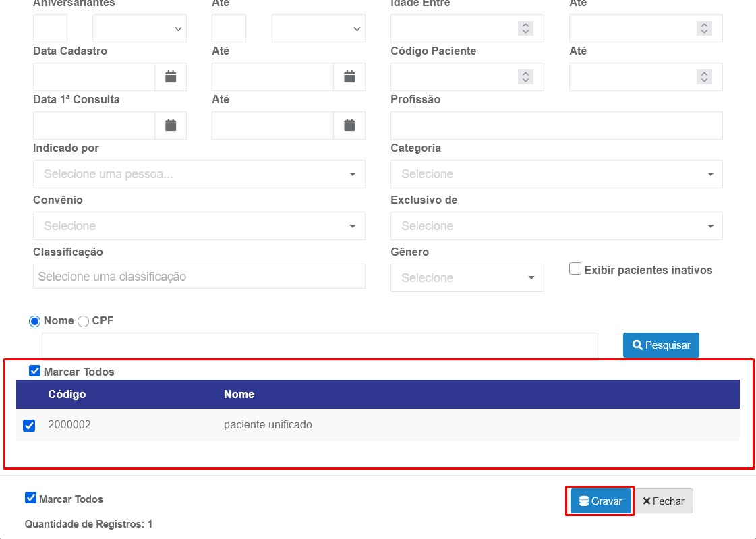Select the Nome radio button
The width and height of the screenshot is (756, 539).
coord(35,322)
